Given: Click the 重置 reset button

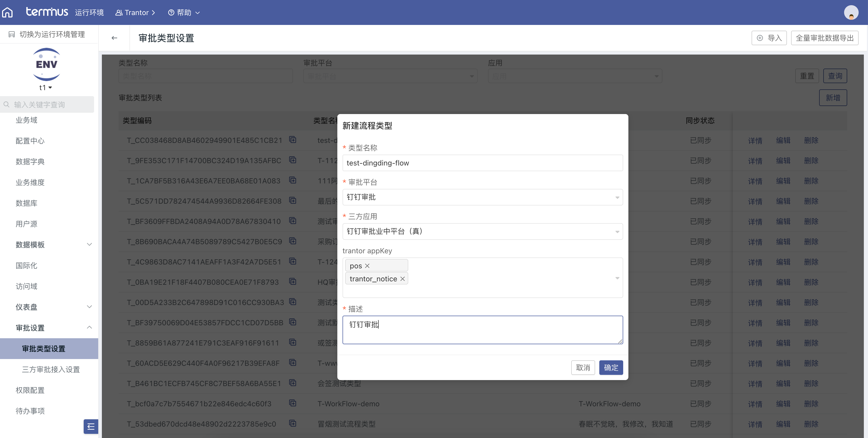Looking at the screenshot, I should click(807, 76).
